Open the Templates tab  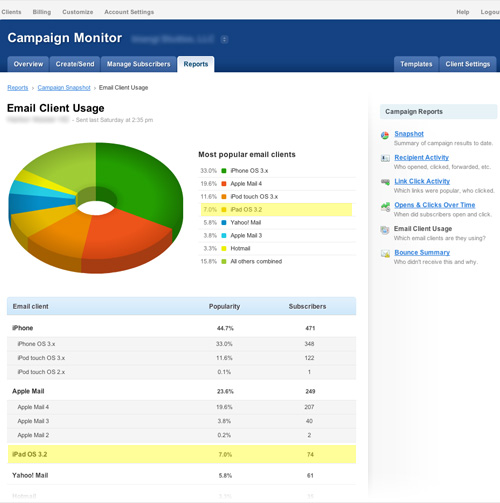pos(416,64)
